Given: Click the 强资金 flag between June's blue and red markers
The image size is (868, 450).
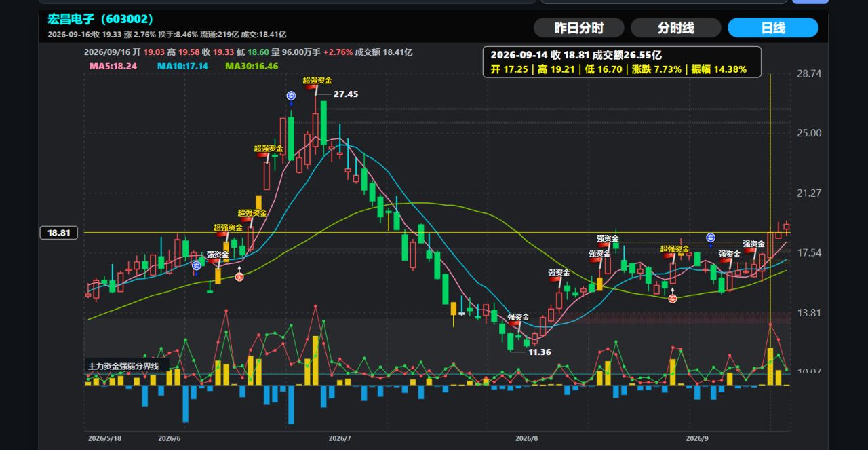Looking at the screenshot, I should [x=218, y=255].
